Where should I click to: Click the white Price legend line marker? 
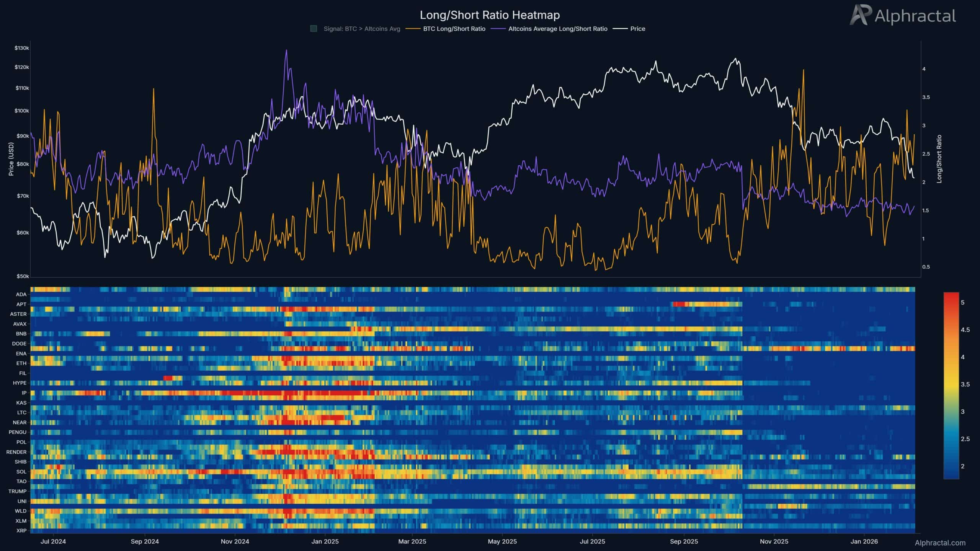pos(620,29)
